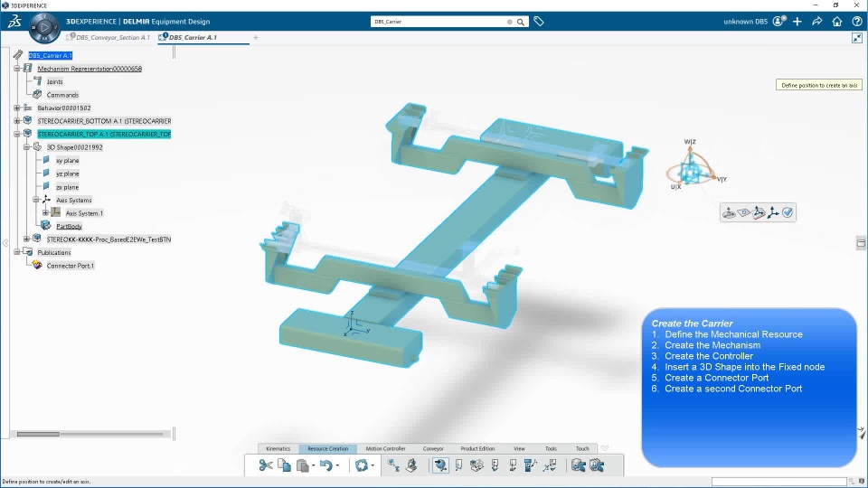The width and height of the screenshot is (868, 488).
Task: Click the black axis system icon in context toolbar
Action: tap(773, 212)
